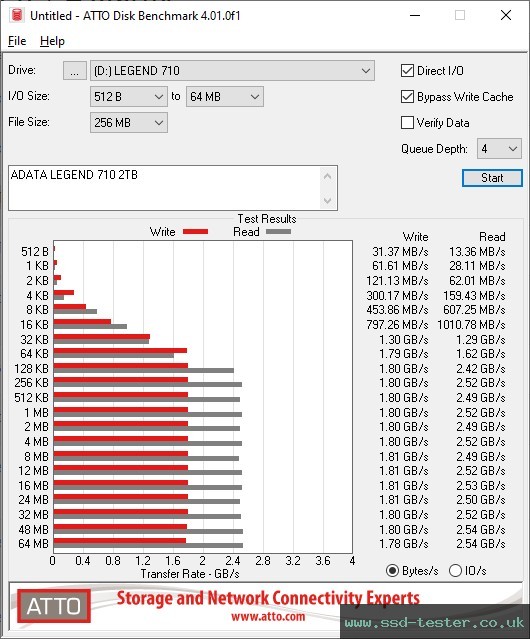The image size is (530, 639).
Task: Open the Drive selection dropdown
Action: tap(232, 71)
